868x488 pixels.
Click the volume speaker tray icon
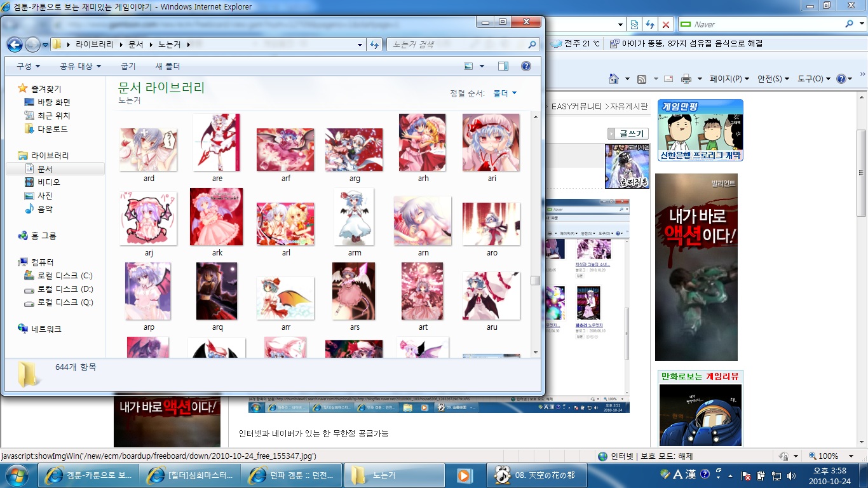click(x=791, y=475)
